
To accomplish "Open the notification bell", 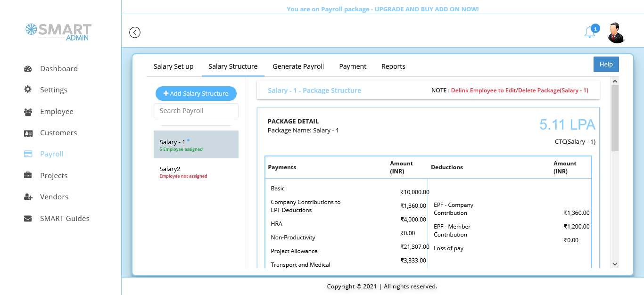I will click(x=590, y=32).
